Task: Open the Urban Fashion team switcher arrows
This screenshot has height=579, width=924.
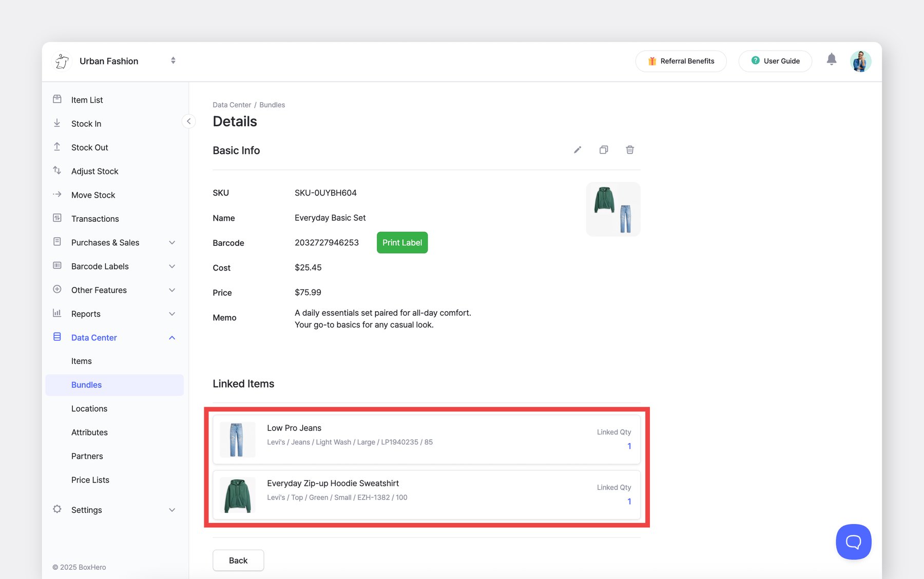Action: pos(173,61)
